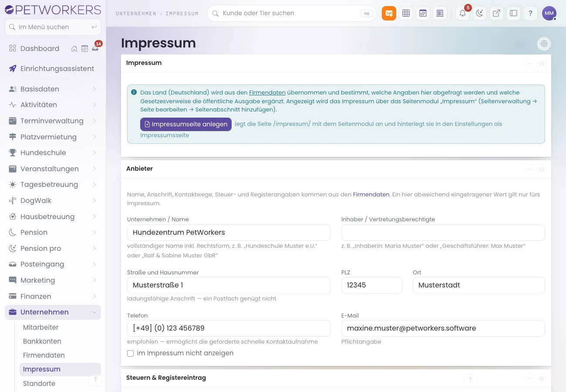Print the Steuern & Registereintrag panel
This screenshot has height=392, width=566.
click(542, 378)
